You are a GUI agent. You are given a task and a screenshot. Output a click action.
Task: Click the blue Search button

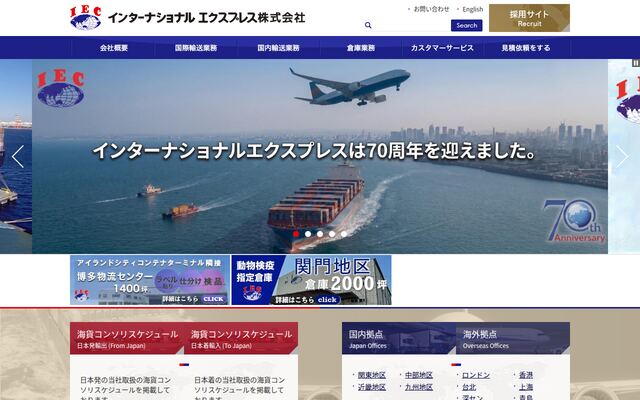click(467, 25)
